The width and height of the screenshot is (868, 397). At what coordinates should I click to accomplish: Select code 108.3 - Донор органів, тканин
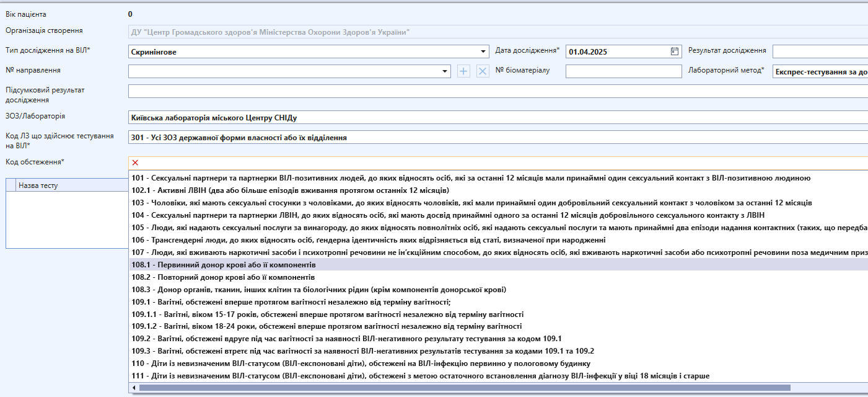[x=498, y=290]
